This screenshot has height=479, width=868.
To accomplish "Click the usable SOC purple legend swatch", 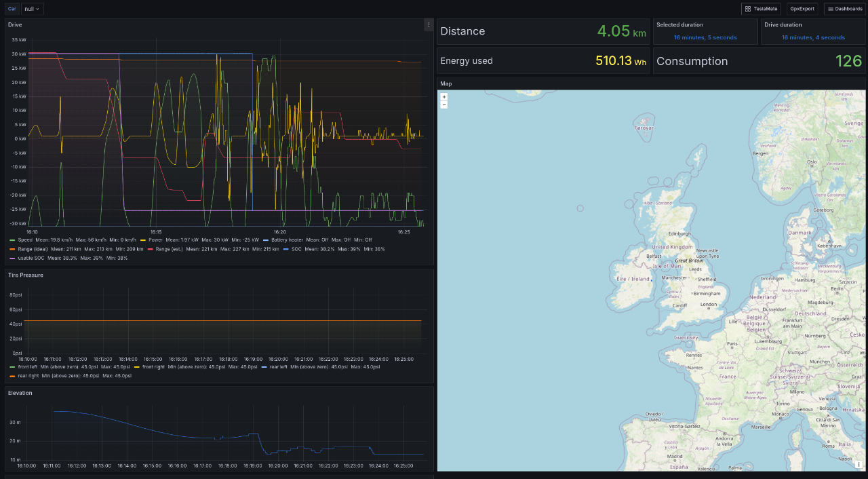I will coord(12,258).
